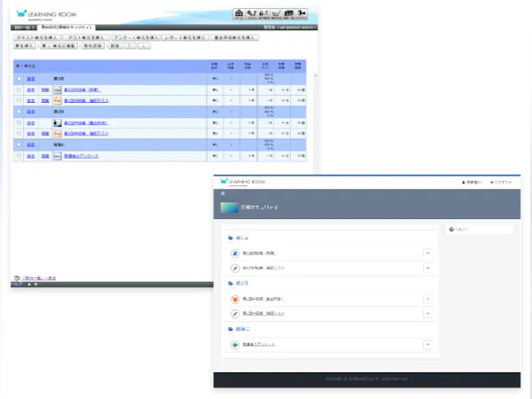
Task: Open the System settings toolbar icon
Action: tap(252, 14)
